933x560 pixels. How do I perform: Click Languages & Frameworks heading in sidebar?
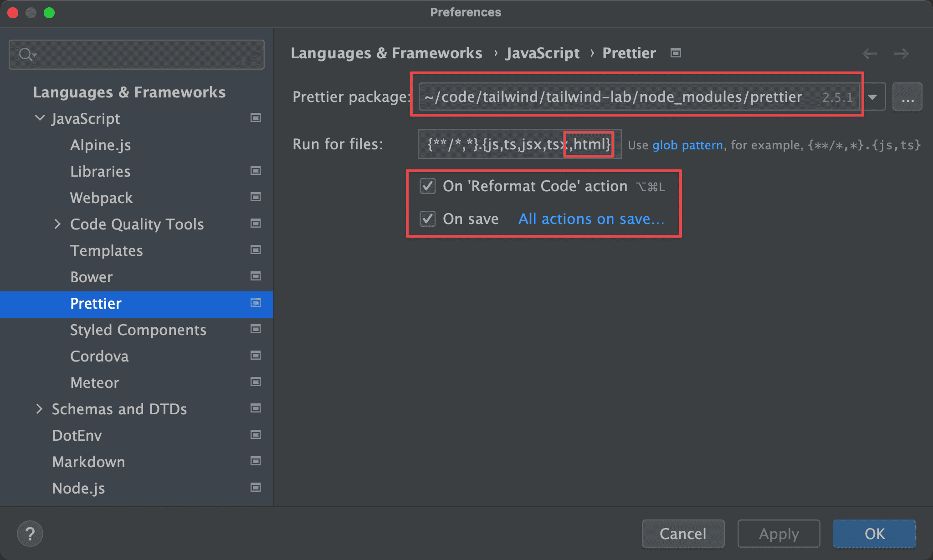[x=129, y=92]
